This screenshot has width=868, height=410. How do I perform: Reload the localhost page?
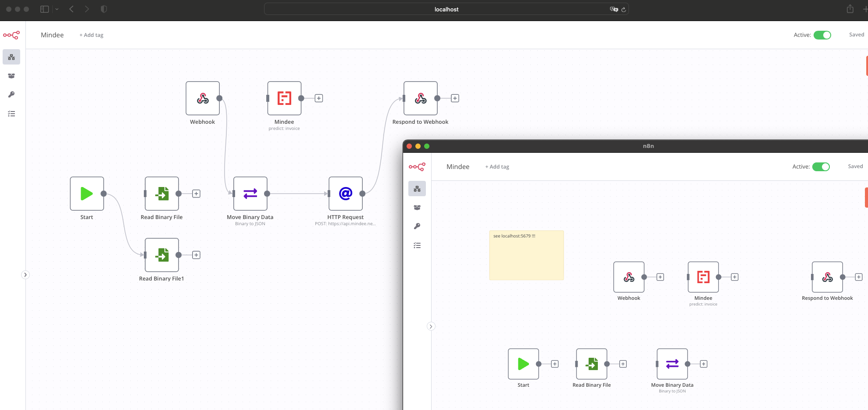(623, 9)
